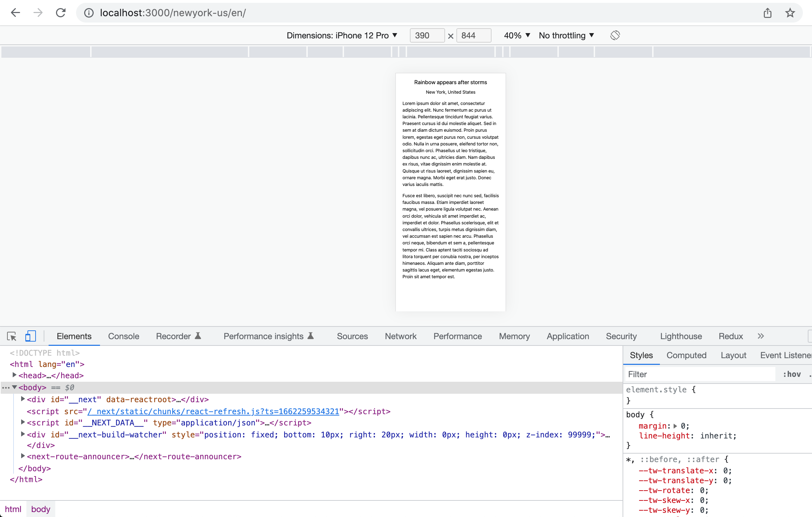Select the html lang="en" node

(x=47, y=364)
